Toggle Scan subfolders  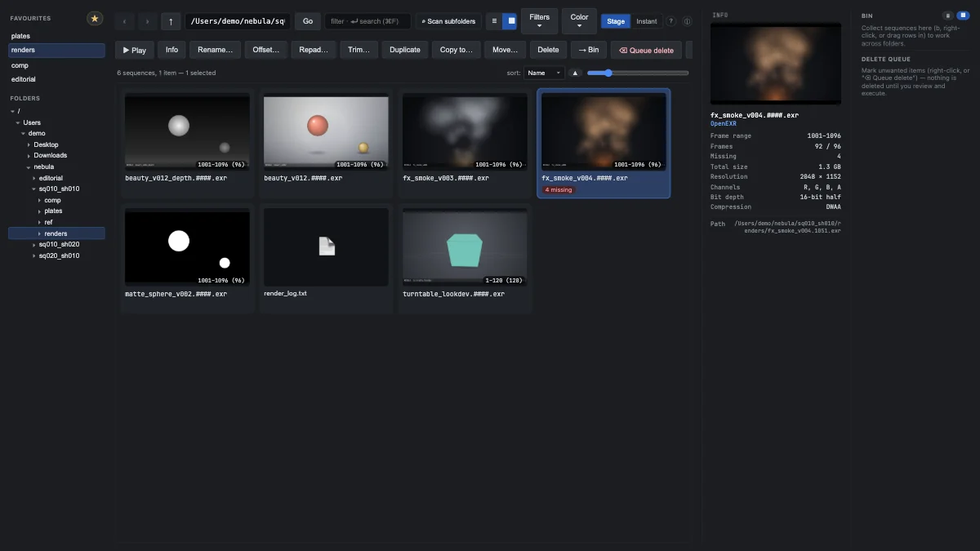point(448,21)
